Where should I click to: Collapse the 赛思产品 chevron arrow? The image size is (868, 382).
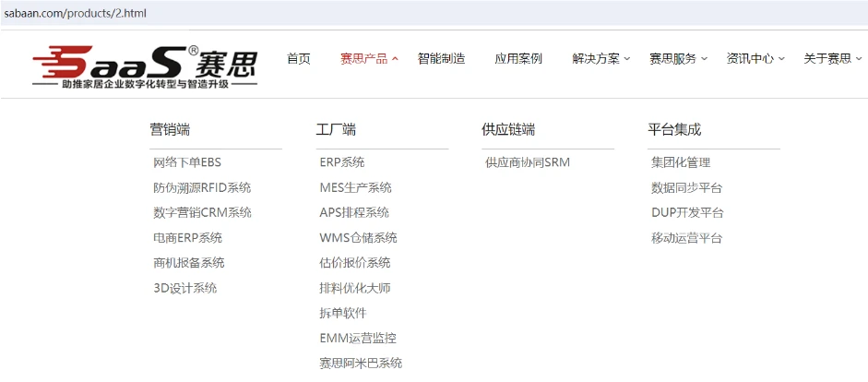[x=395, y=59]
